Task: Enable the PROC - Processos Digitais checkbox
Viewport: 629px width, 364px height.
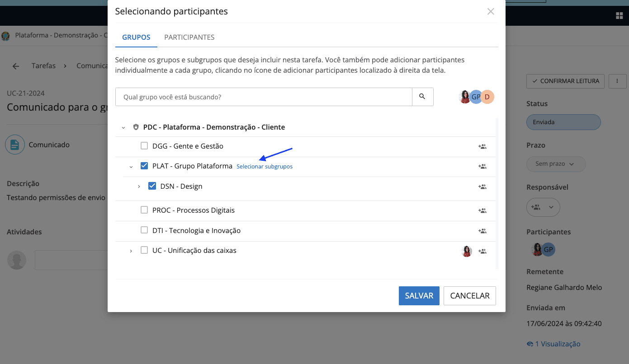Action: tap(144, 210)
